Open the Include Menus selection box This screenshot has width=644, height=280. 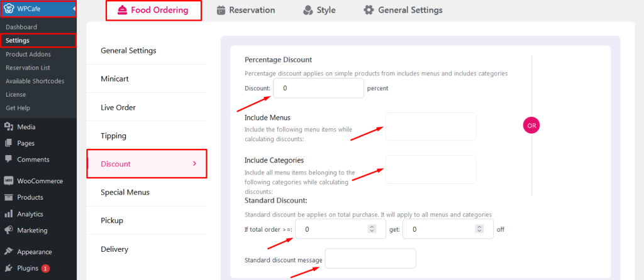point(430,127)
